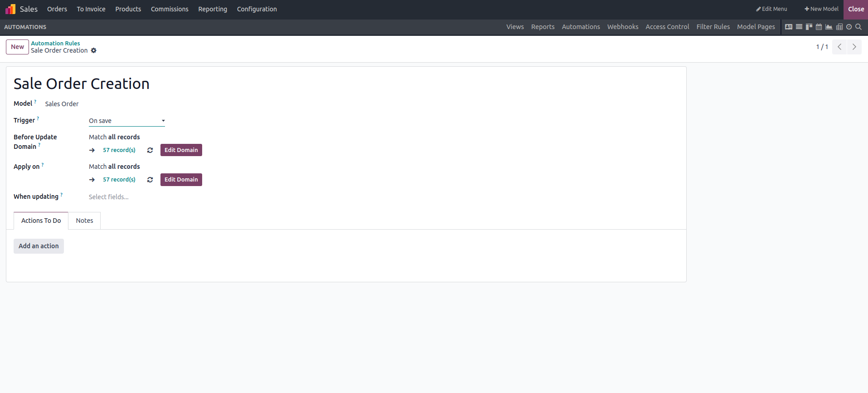
Task: Open the Sales app home link
Action: tap(29, 9)
